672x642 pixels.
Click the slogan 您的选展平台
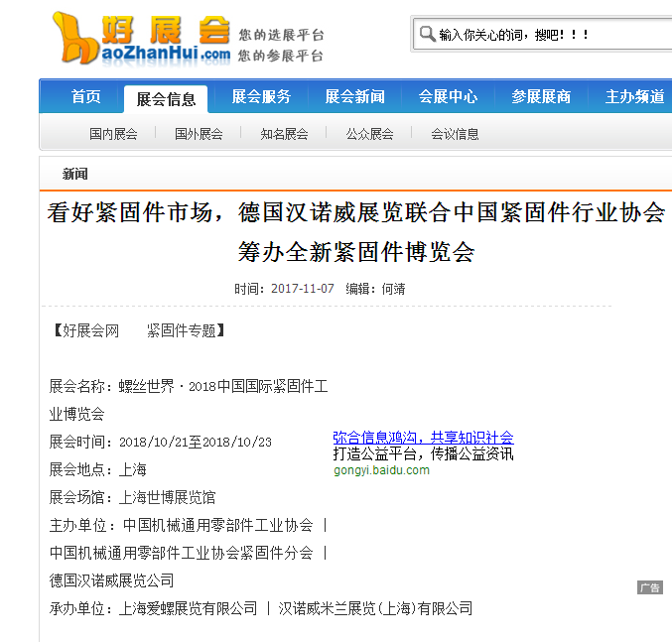coord(281,35)
